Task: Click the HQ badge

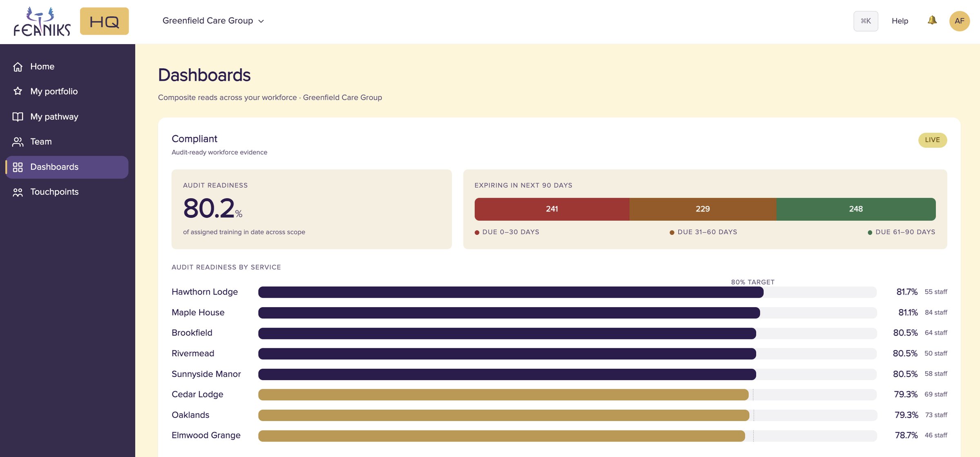Action: [104, 21]
